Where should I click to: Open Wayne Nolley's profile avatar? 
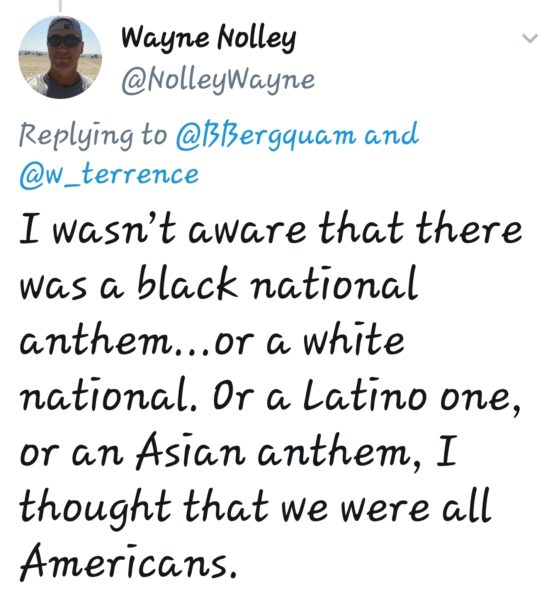point(60,57)
